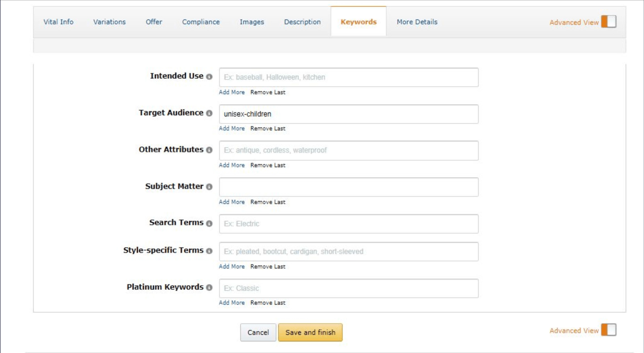Click the Style-specific Terms info icon
Image resolution: width=644 pixels, height=353 pixels.
pyautogui.click(x=209, y=251)
